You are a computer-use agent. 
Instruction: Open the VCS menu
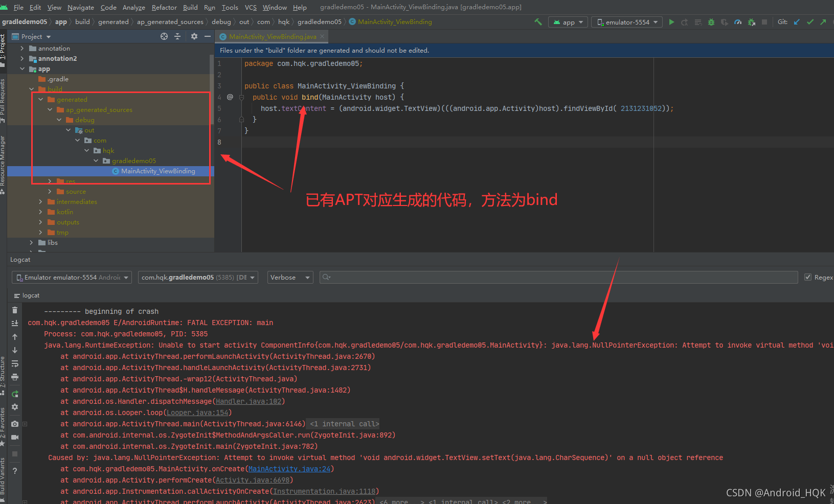pyautogui.click(x=251, y=7)
